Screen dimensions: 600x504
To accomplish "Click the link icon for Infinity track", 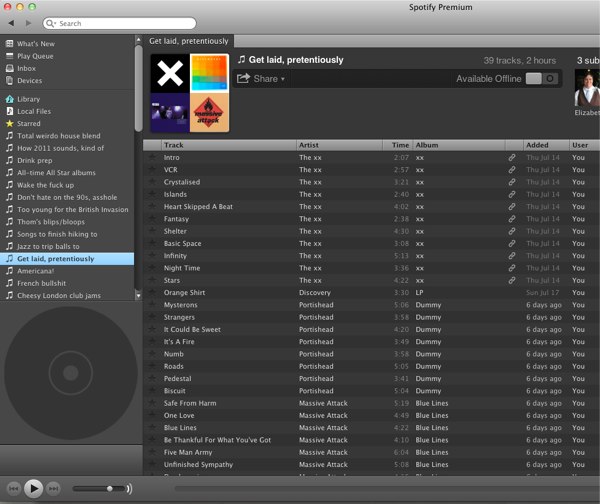I will 512,255.
